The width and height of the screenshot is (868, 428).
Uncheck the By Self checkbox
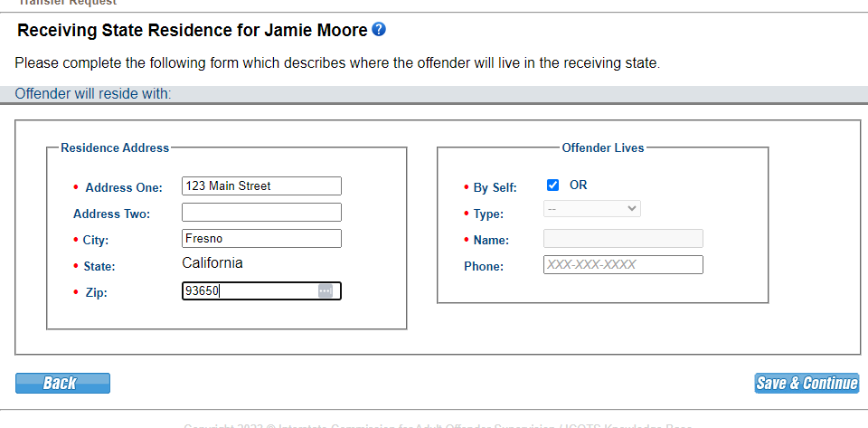tap(552, 185)
